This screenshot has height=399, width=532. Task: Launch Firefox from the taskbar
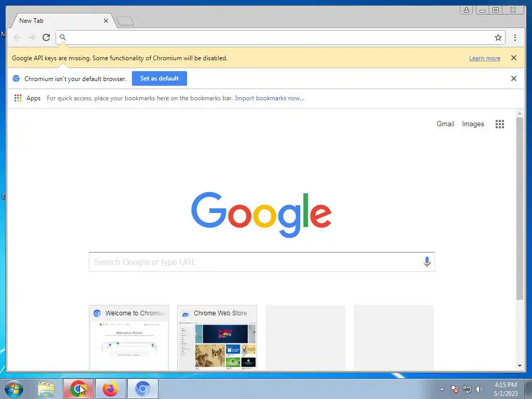tap(111, 389)
